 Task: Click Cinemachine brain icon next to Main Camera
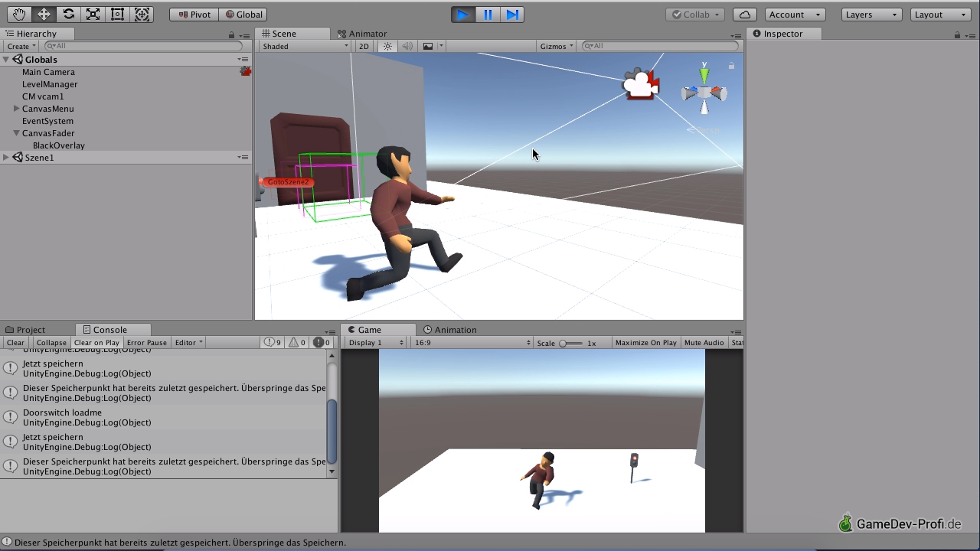[245, 71]
